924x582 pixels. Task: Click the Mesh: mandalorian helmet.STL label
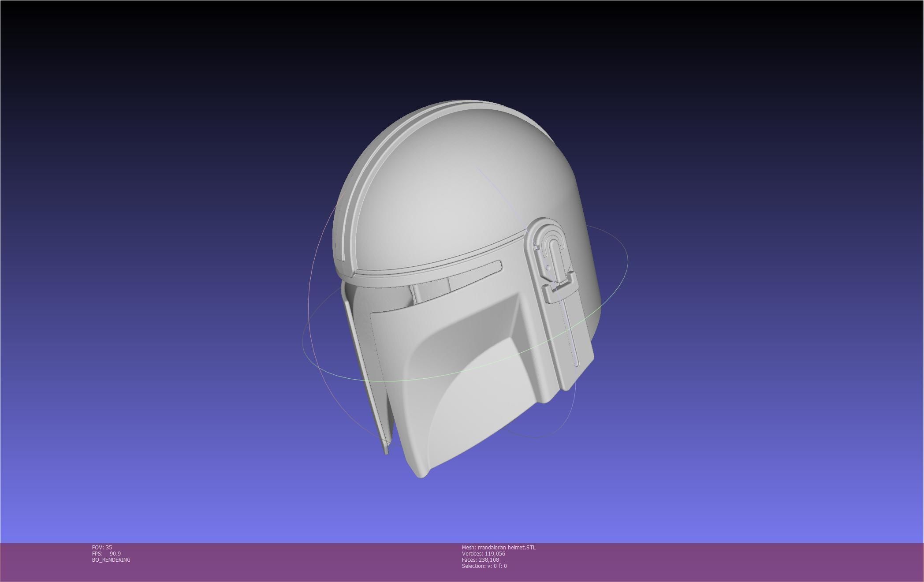click(x=499, y=547)
